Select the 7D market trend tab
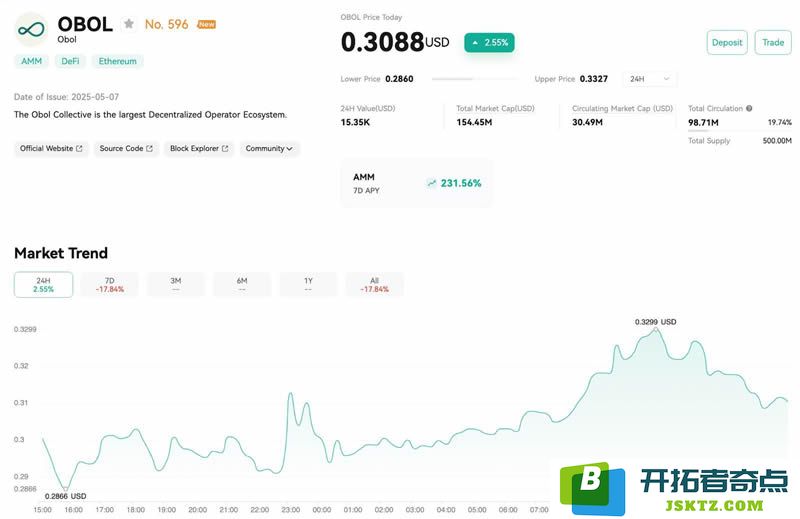The height and width of the screenshot is (519, 800). [110, 285]
